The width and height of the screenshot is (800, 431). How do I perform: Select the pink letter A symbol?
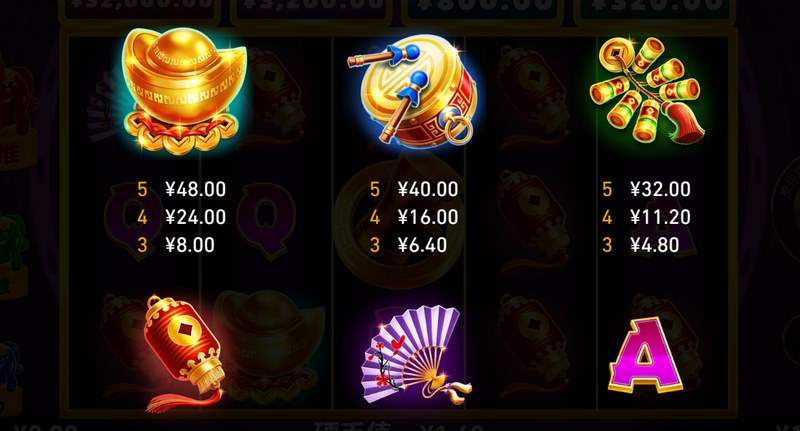[646, 355]
